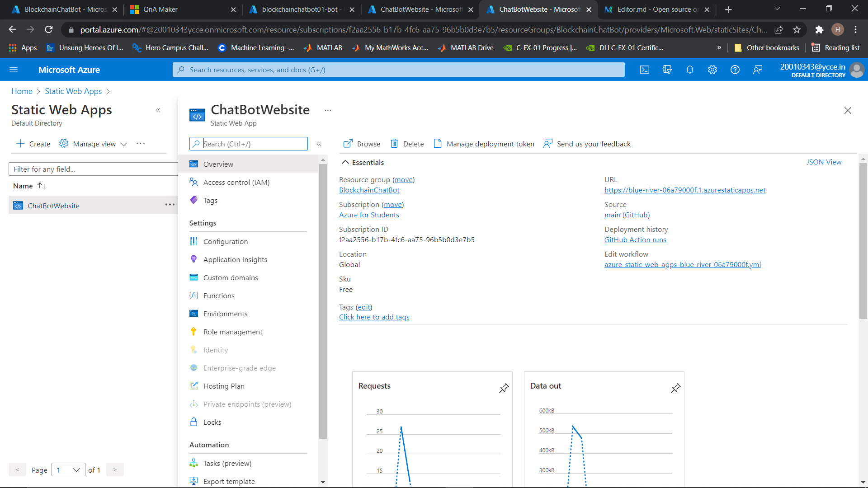Pin the Data out chart
Image resolution: width=868 pixels, height=488 pixels.
click(x=675, y=388)
